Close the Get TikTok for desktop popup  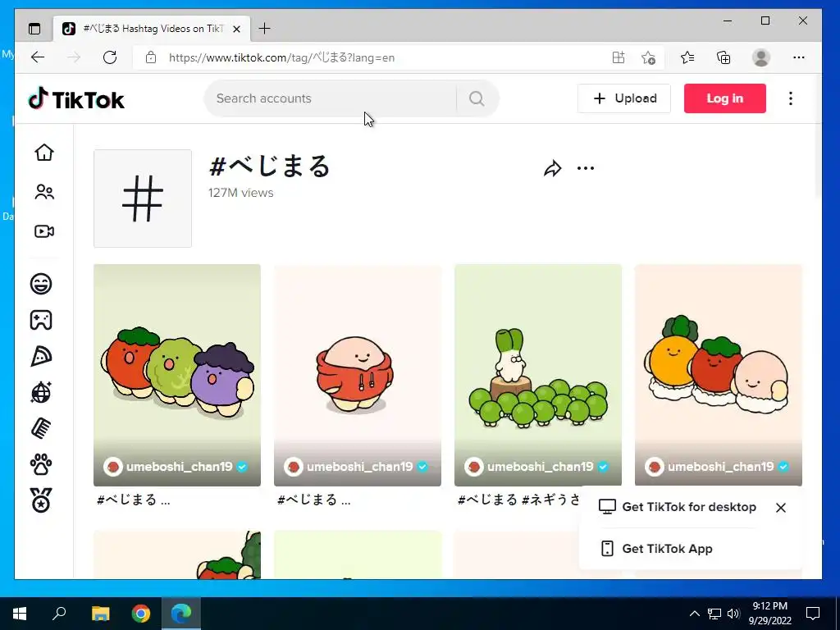tap(781, 507)
